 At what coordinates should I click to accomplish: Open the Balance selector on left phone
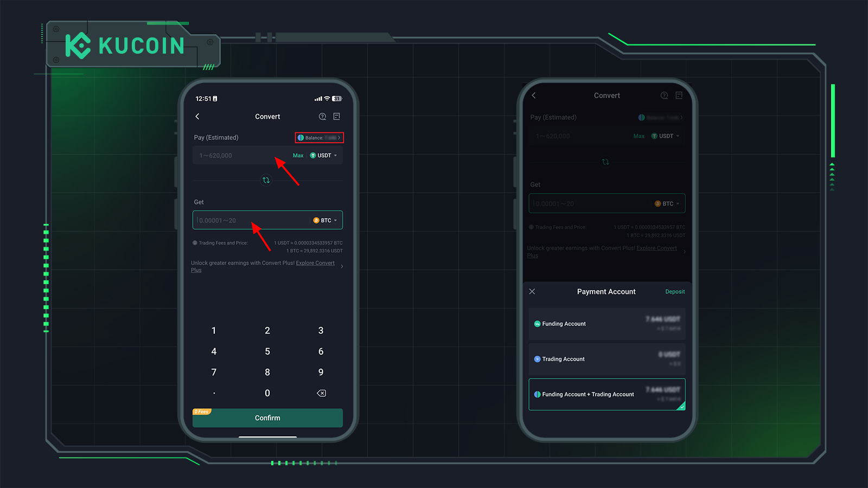point(320,138)
